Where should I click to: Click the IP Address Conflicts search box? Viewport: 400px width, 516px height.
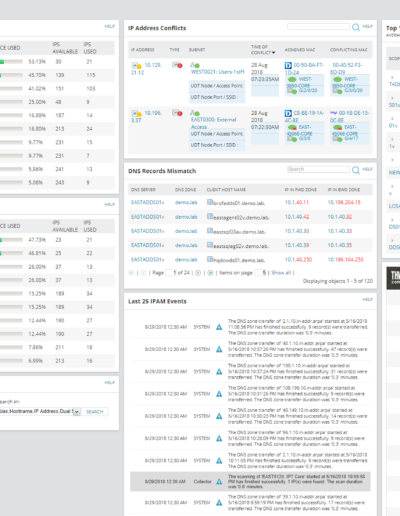pyautogui.click(x=318, y=26)
